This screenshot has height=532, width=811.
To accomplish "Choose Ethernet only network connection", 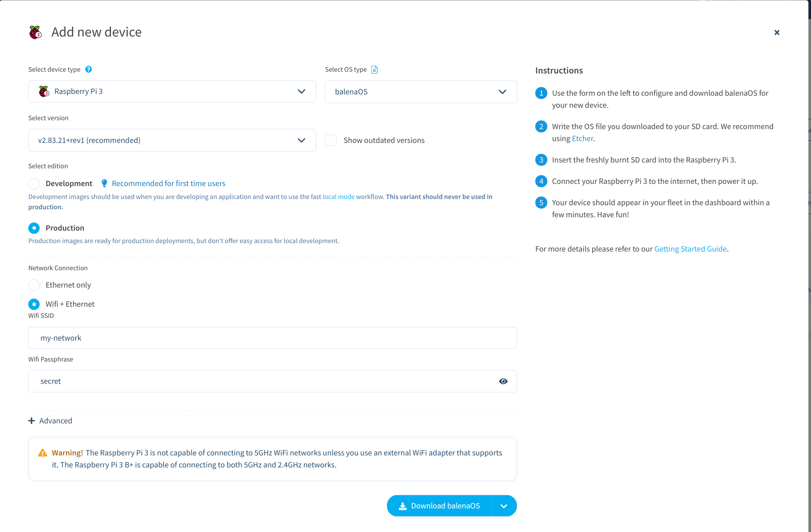I will click(x=34, y=285).
